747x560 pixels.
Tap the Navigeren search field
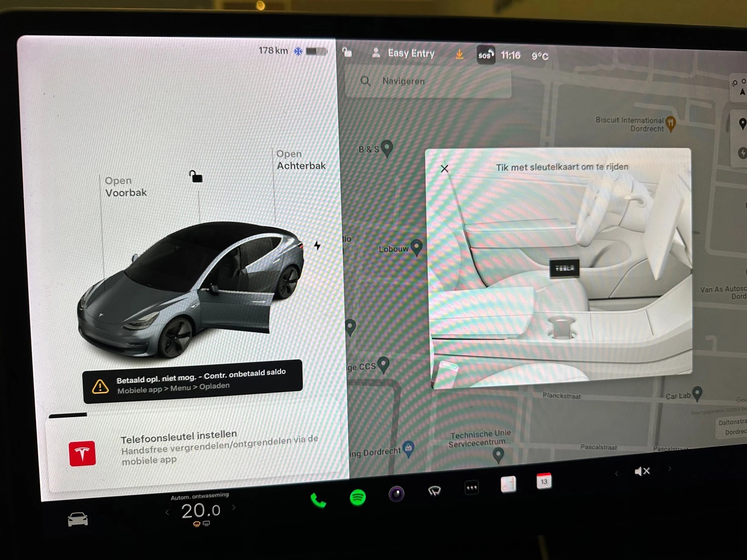coord(428,81)
